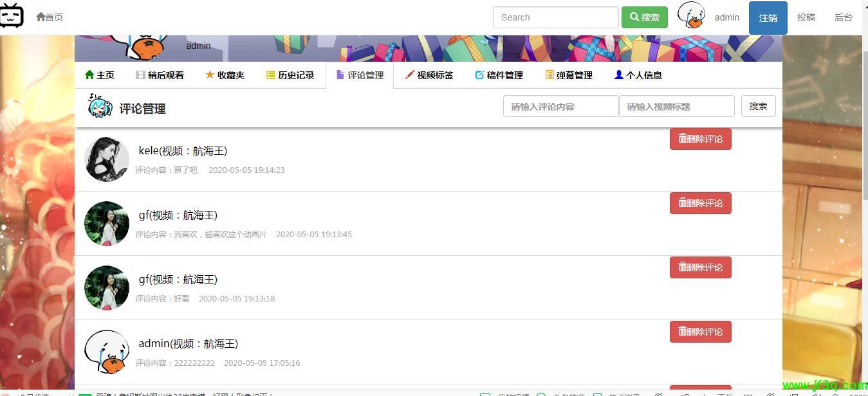Click the blue 注销 logout button
The height and width of the screenshot is (396, 868).
pyautogui.click(x=768, y=18)
